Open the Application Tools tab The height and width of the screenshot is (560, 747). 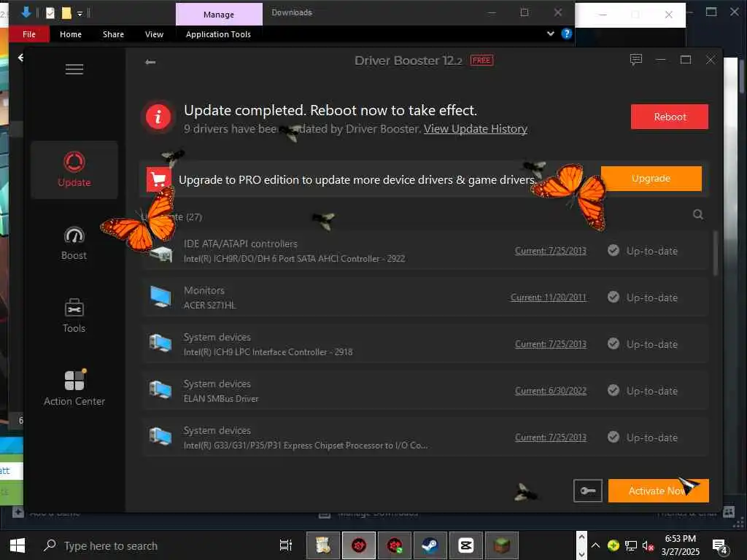218,34
